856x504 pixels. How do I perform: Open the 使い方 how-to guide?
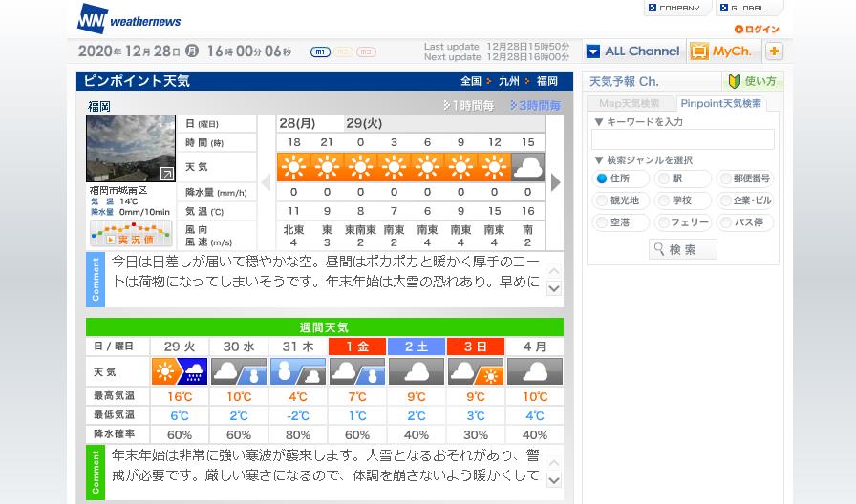(x=752, y=81)
